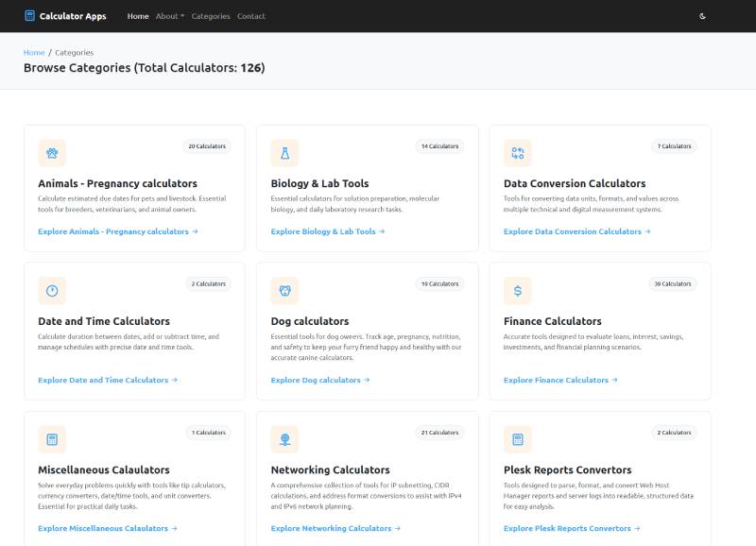This screenshot has height=546, width=756.
Task: Click the dog face icon for Dog calculators
Action: tap(284, 290)
